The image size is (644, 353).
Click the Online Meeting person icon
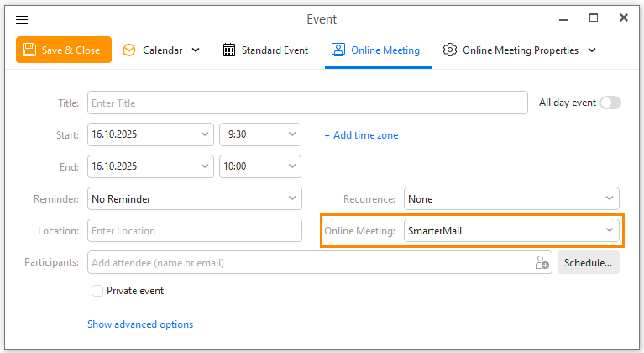[338, 50]
